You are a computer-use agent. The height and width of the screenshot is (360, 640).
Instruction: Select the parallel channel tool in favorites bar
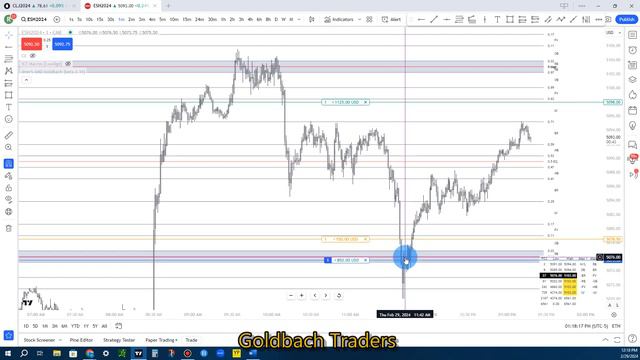tap(548, 19)
